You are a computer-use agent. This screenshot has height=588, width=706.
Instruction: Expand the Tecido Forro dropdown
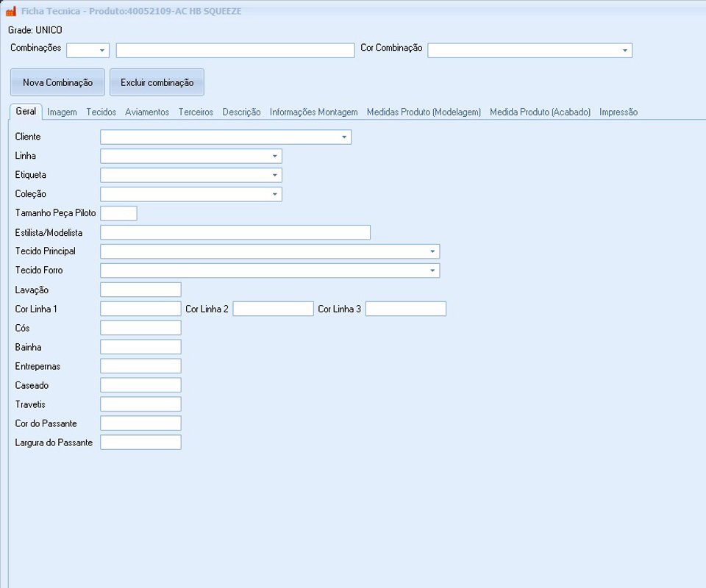click(x=432, y=270)
